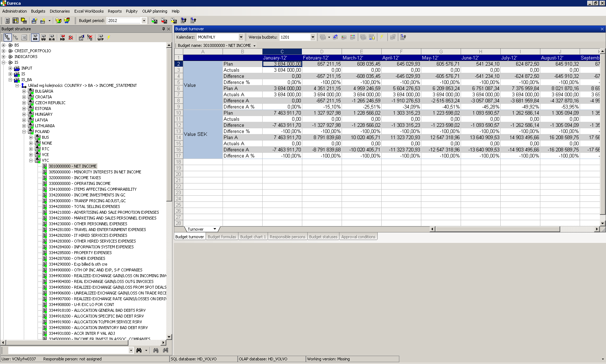Click the export upload icon in turnover toolbar
The height and width of the screenshot is (364, 606).
pyautogui.click(x=403, y=37)
